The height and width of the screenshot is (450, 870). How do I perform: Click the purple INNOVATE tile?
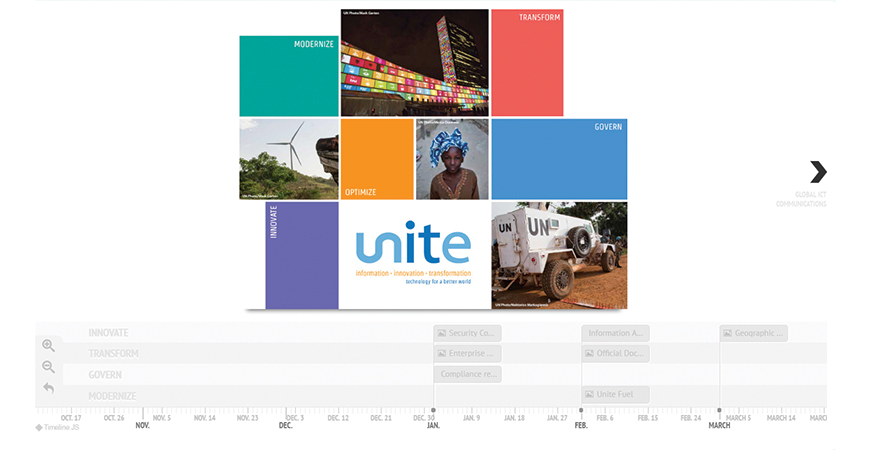pyautogui.click(x=302, y=255)
